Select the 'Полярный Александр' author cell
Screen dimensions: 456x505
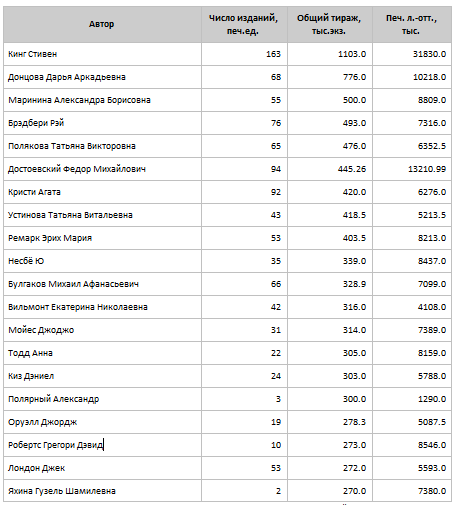tap(102, 399)
